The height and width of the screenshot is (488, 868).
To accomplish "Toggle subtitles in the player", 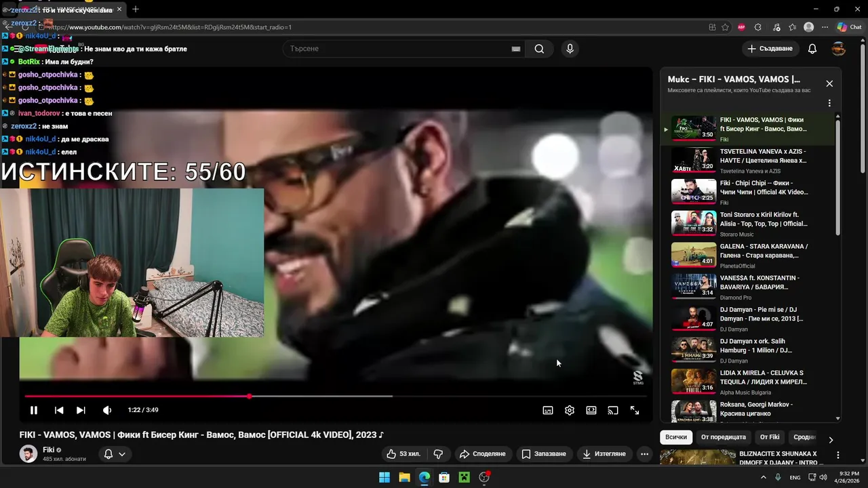I will [548, 410].
